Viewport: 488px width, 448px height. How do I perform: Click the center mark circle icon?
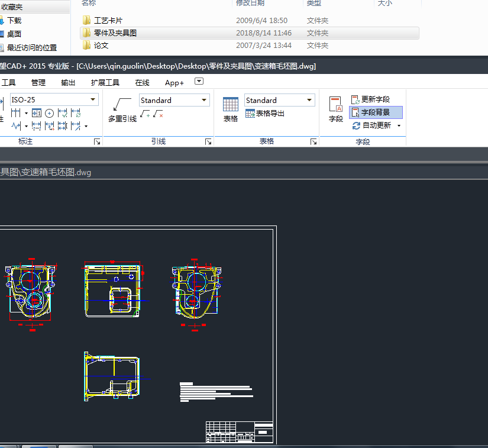tap(49, 113)
